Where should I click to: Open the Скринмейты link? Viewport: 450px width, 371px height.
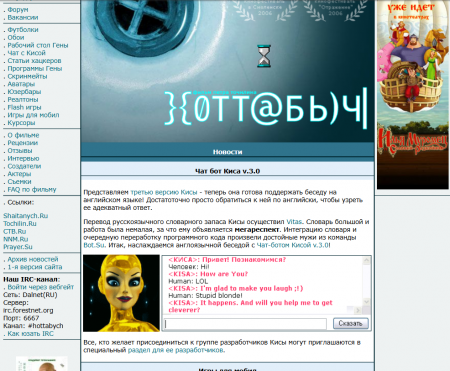(x=27, y=76)
